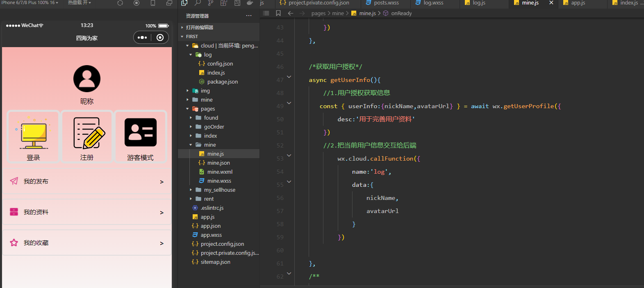Viewport: 644px width, 288px height.
Task: Toggle the hot reload dropdown (热重载)
Action: click(80, 2)
